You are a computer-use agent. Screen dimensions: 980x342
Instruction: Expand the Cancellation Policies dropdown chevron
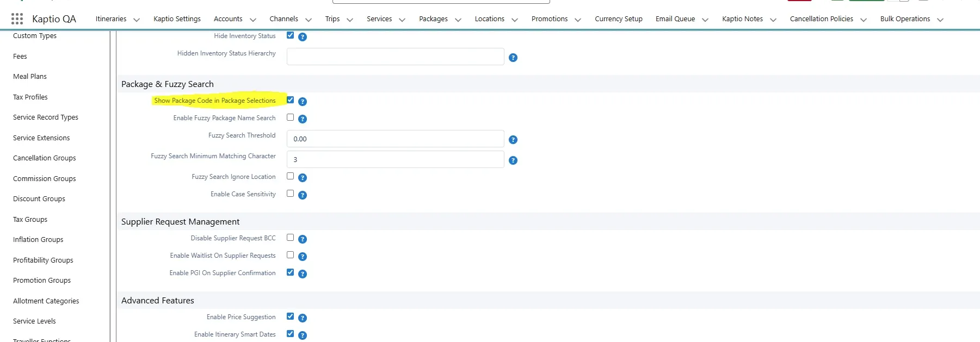pos(863,20)
